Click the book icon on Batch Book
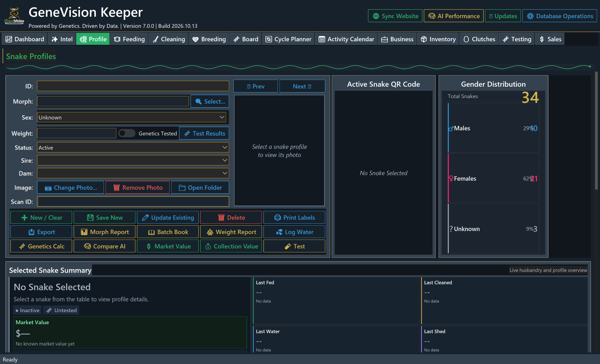The width and height of the screenshot is (600, 364). point(151,232)
